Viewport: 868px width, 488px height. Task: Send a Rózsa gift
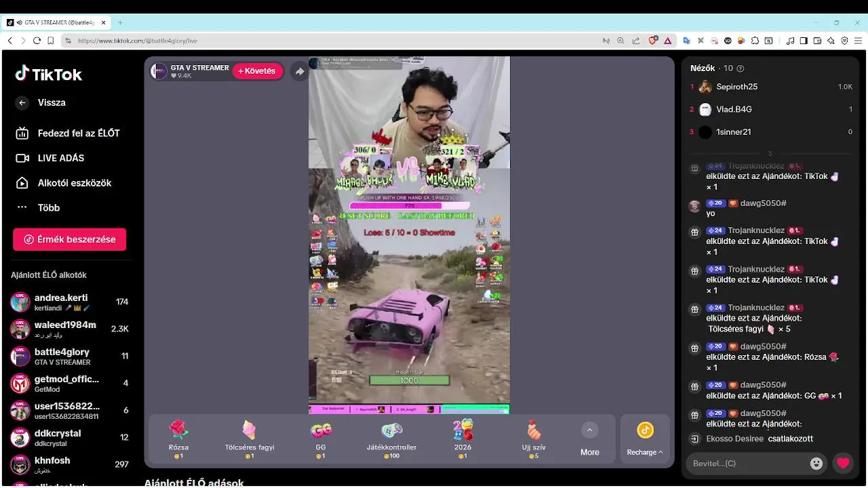pos(178,439)
